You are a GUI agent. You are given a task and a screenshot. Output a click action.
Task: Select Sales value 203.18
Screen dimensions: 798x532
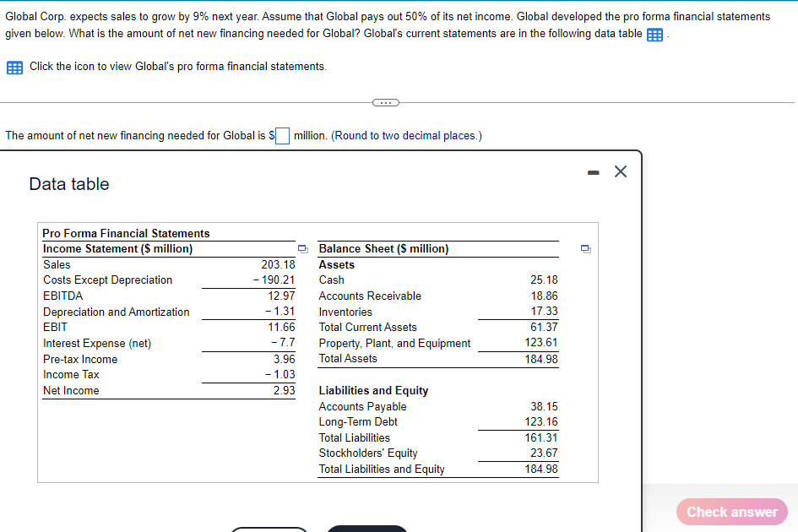click(x=278, y=264)
